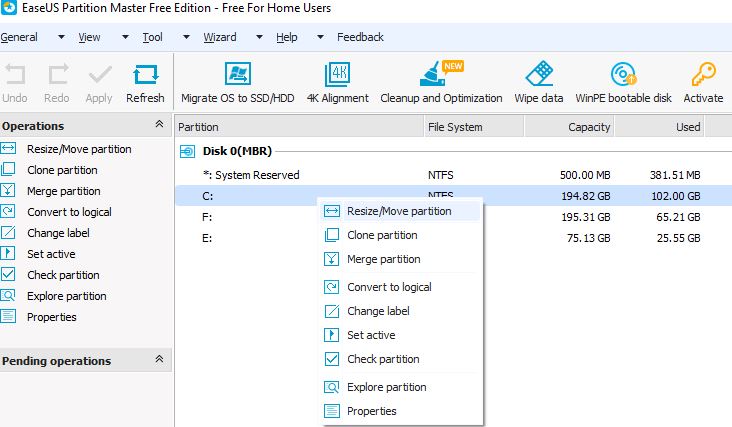Click Merge partition icon in Operations panel

8,190
